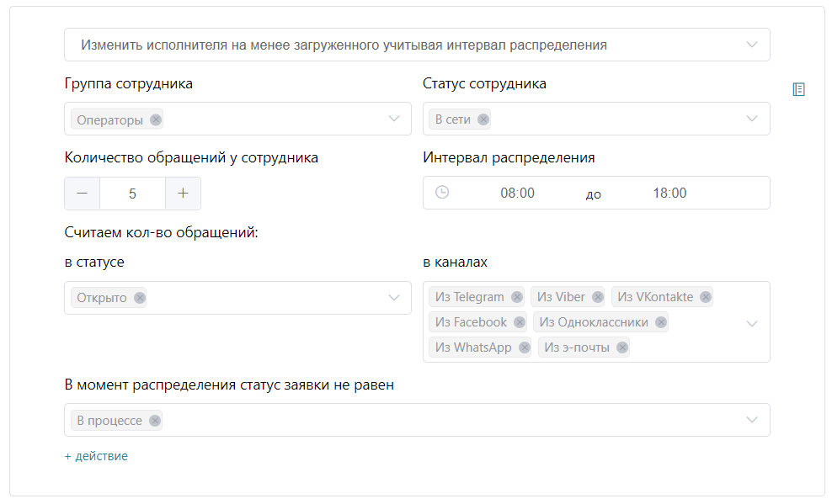The image size is (832, 504).
Task: Remove 'Из Telegram' channel tag
Action: click(517, 297)
